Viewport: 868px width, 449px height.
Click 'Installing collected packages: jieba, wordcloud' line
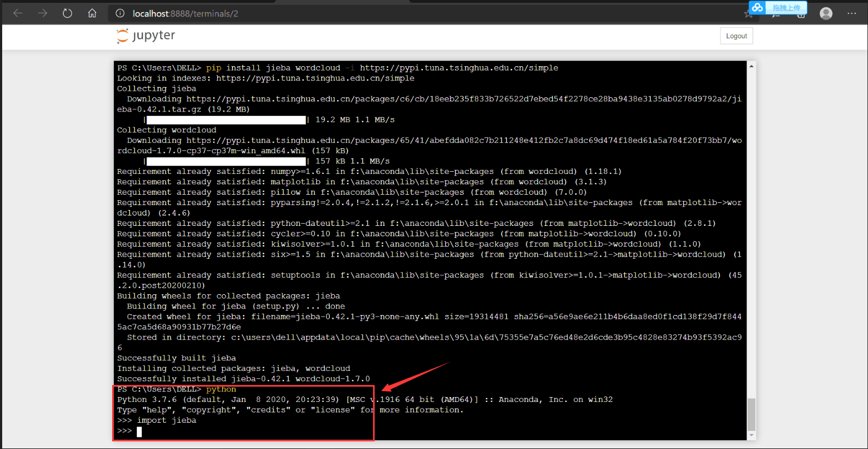pos(234,369)
